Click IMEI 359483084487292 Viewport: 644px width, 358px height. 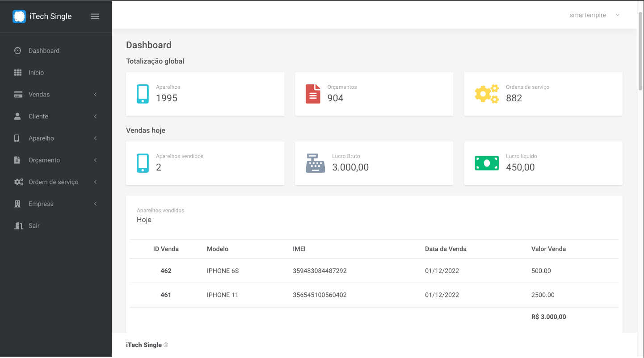320,271
